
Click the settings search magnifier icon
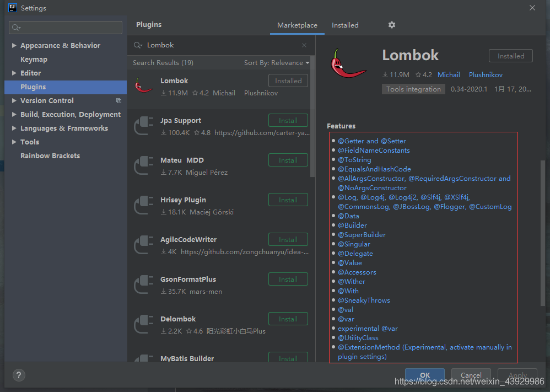(x=16, y=28)
